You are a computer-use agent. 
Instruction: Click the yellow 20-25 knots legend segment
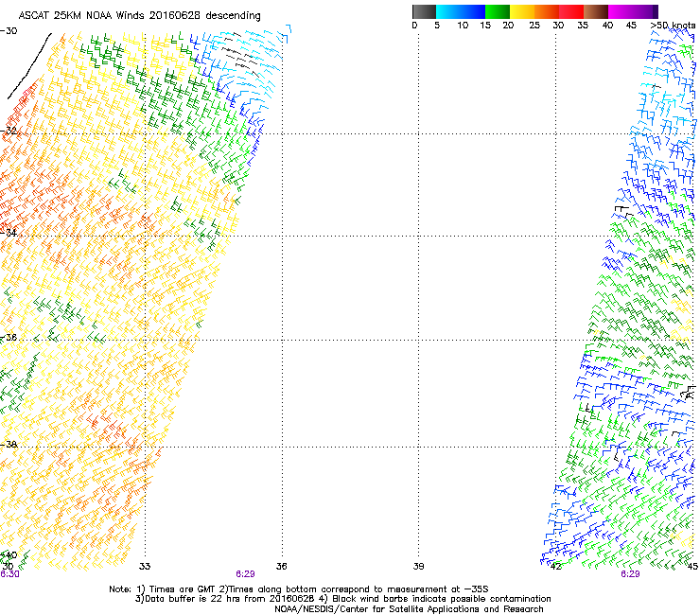tap(522, 11)
